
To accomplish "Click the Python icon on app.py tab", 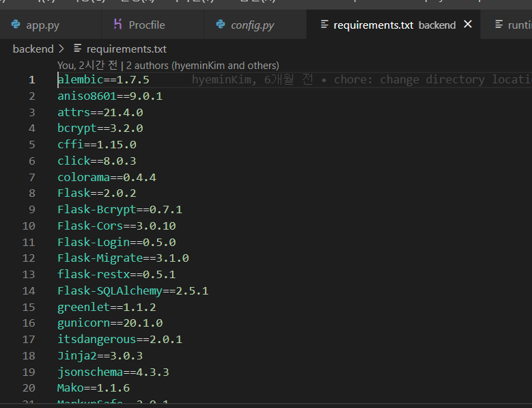I will (x=16, y=25).
